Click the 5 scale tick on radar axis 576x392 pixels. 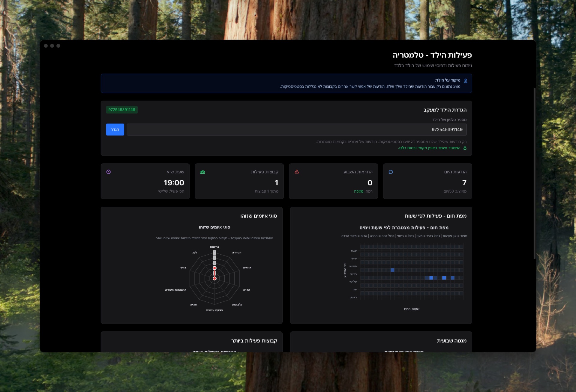(x=214, y=253)
